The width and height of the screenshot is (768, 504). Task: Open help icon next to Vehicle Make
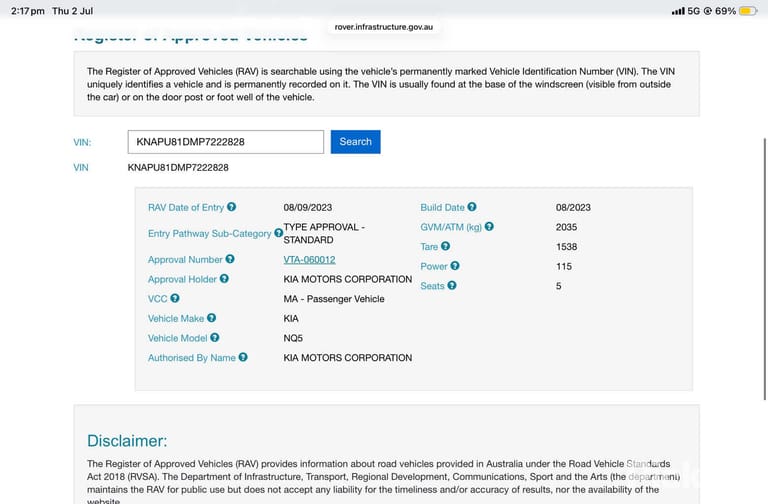coord(211,317)
